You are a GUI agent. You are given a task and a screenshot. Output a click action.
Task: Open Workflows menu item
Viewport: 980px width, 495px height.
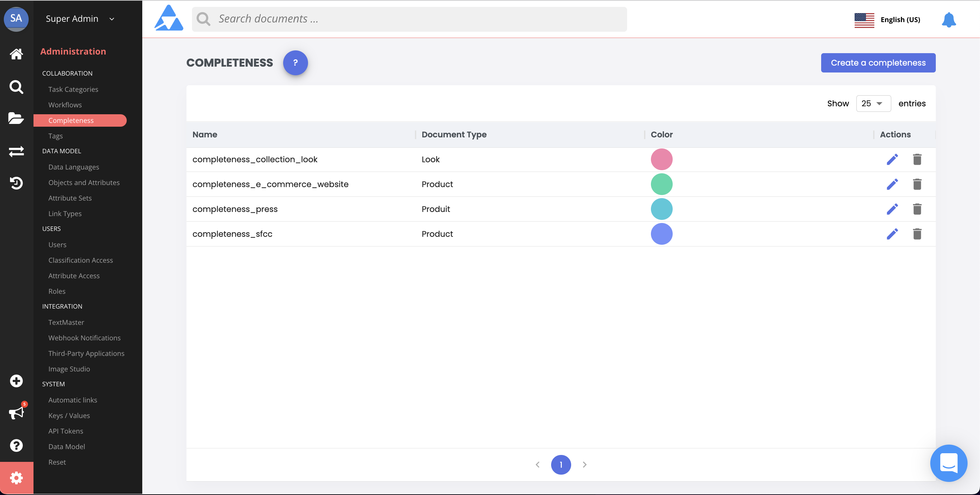point(65,105)
